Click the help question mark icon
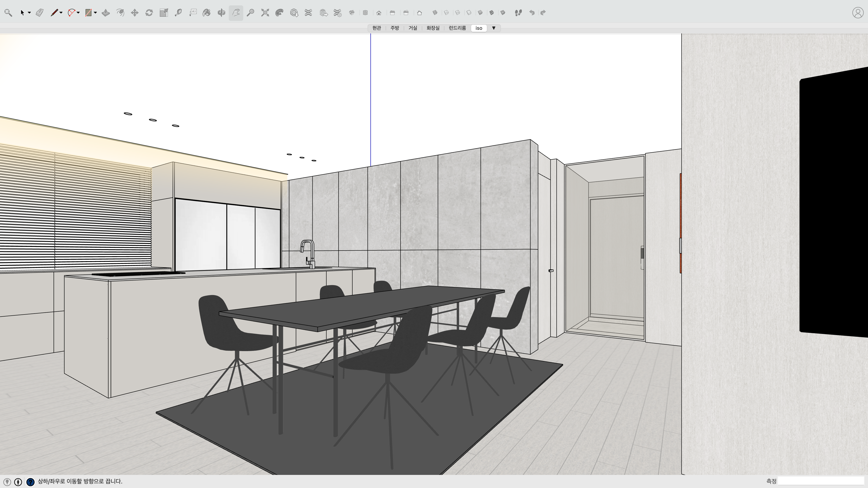 (x=30, y=482)
